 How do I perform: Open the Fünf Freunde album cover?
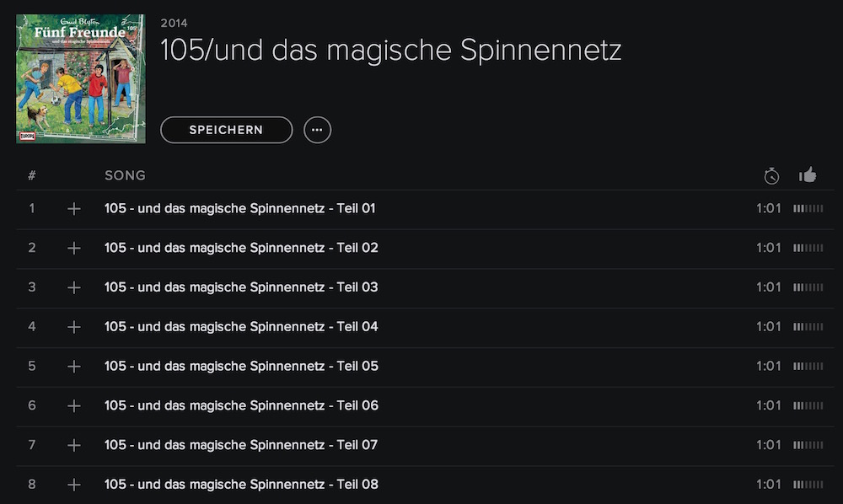tap(81, 79)
